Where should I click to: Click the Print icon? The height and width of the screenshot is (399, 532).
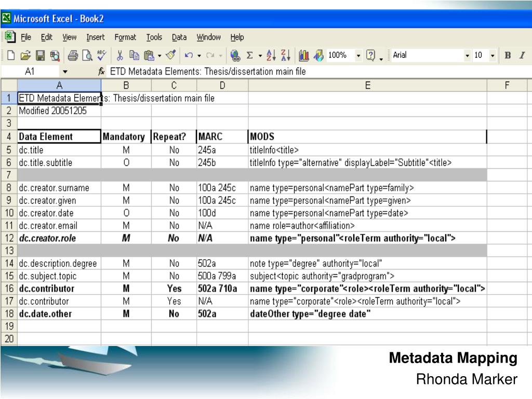73,55
